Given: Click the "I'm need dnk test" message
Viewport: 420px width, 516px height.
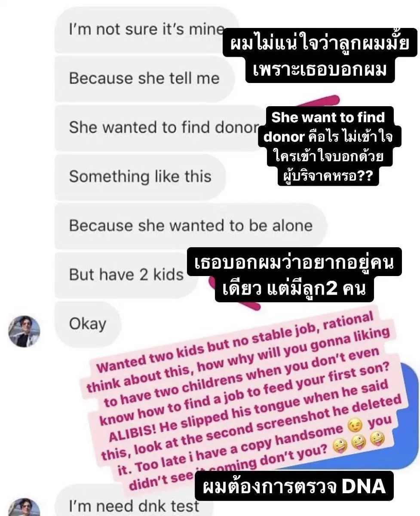Looking at the screenshot, I should 134,506.
